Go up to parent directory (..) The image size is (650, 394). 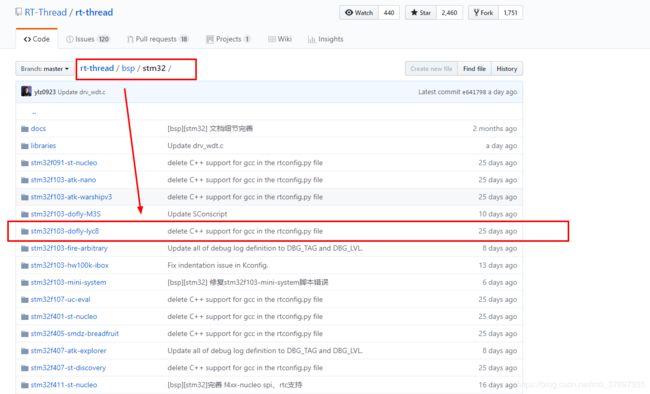coord(34,112)
